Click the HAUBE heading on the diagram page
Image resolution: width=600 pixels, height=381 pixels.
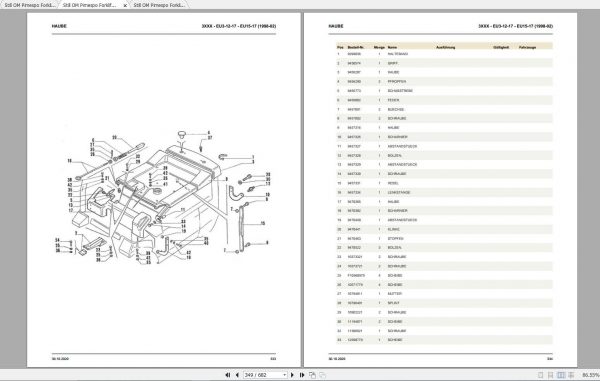click(x=59, y=26)
